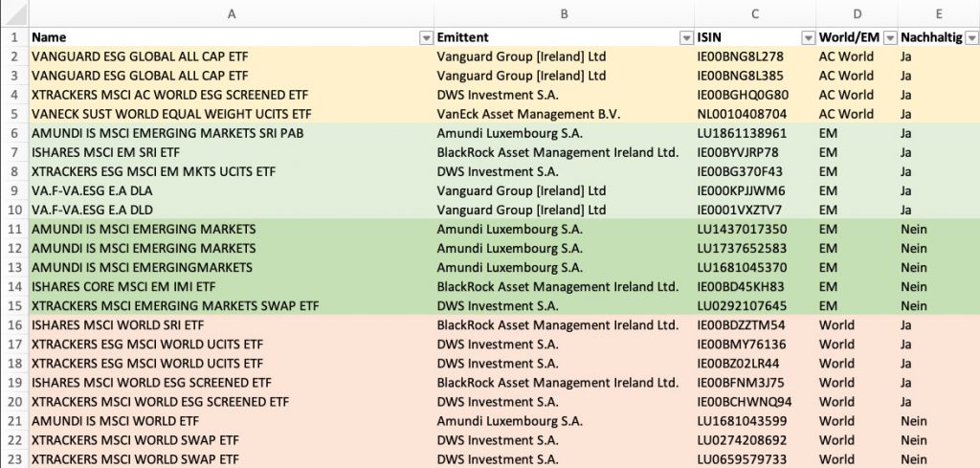Click ISIN cell IE000KPJJWM6
980x468 pixels.
pos(755,190)
